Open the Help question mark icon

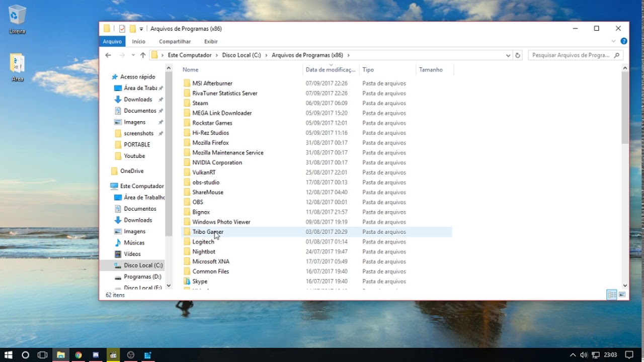point(624,41)
